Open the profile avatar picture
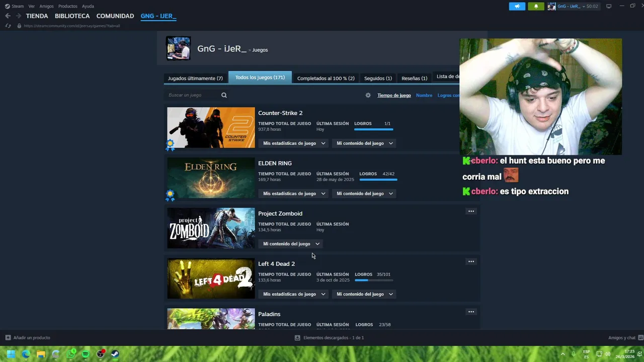 click(x=179, y=48)
